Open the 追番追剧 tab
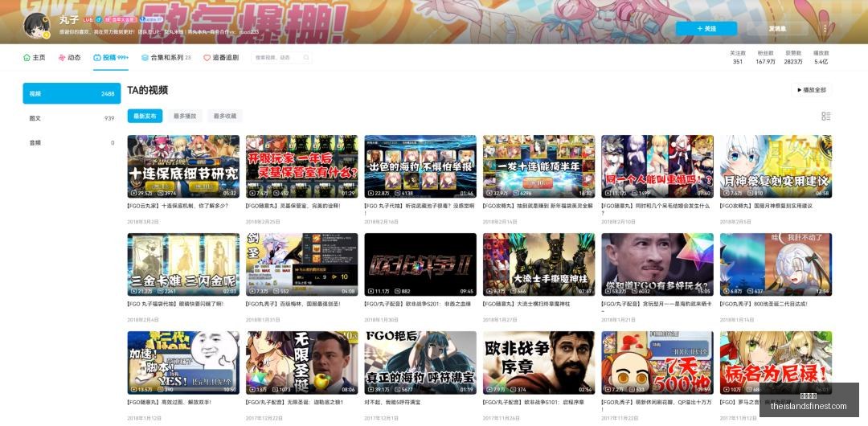The image size is (868, 426). point(221,58)
